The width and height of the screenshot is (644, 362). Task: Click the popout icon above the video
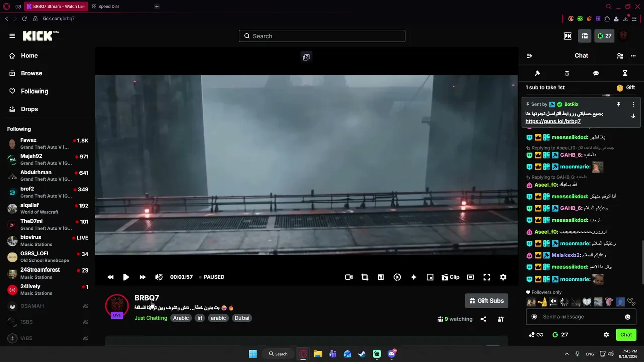(306, 57)
